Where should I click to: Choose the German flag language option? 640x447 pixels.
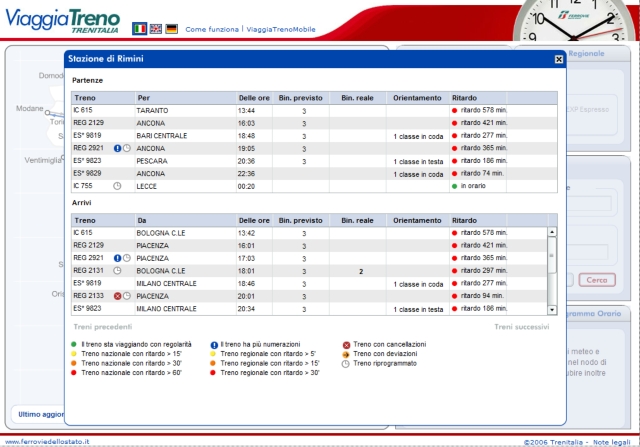pyautogui.click(x=171, y=29)
